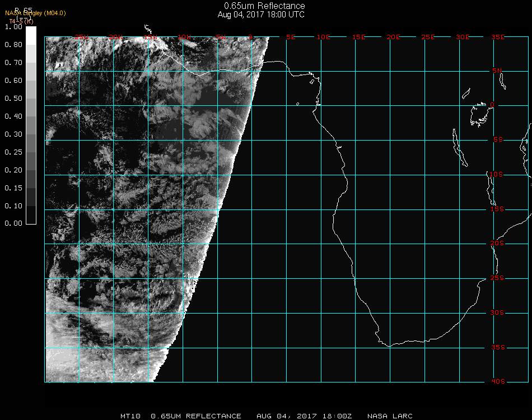Screen dimensions: 532x420
Task: Click the 1.00 colorbar scale value
Action: [13, 27]
